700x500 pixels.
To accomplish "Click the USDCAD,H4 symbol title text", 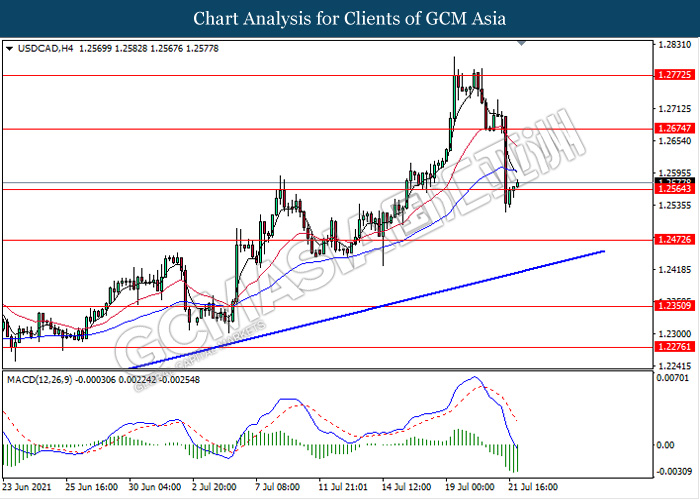I will coord(46,49).
